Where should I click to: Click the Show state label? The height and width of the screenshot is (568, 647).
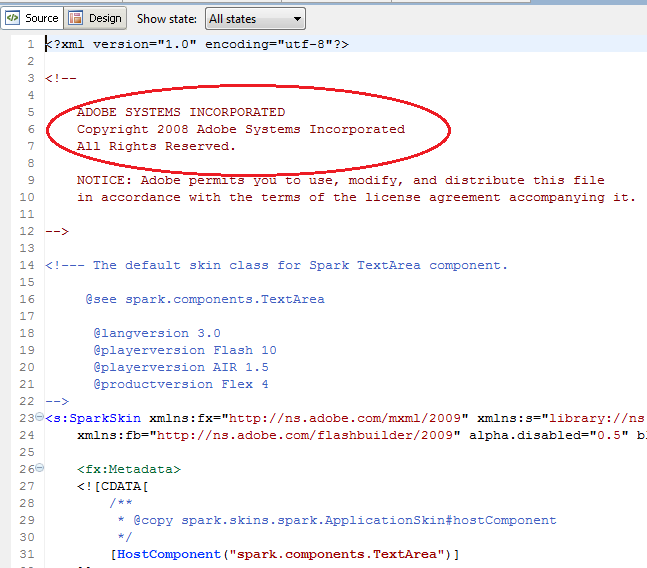(167, 19)
